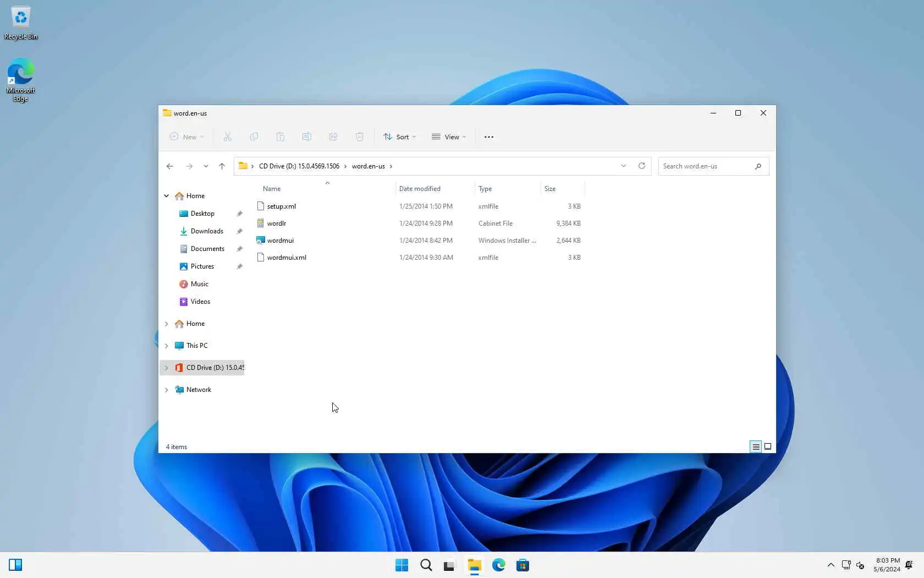Click File Explorer on the taskbar
Screen dimensions: 924x578
click(474, 565)
